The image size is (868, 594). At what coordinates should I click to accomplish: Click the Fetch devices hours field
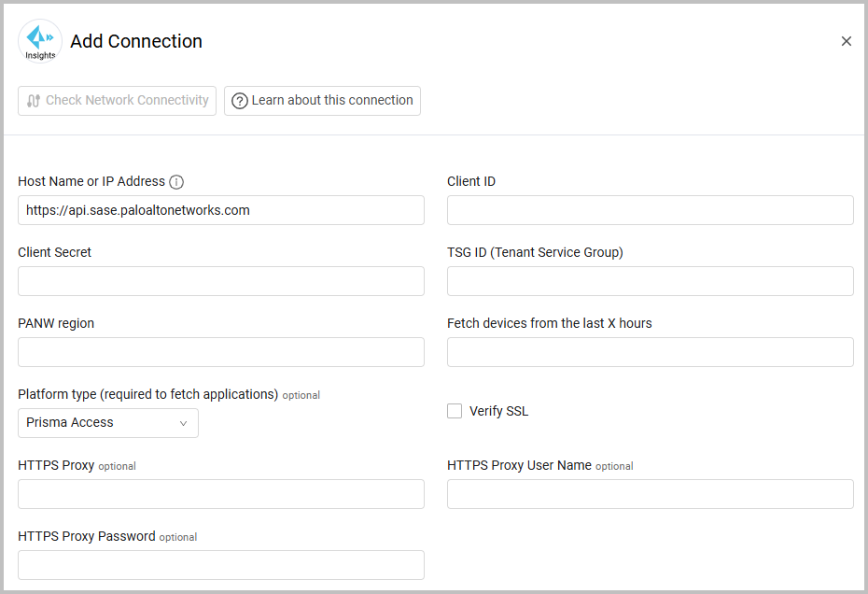click(650, 352)
